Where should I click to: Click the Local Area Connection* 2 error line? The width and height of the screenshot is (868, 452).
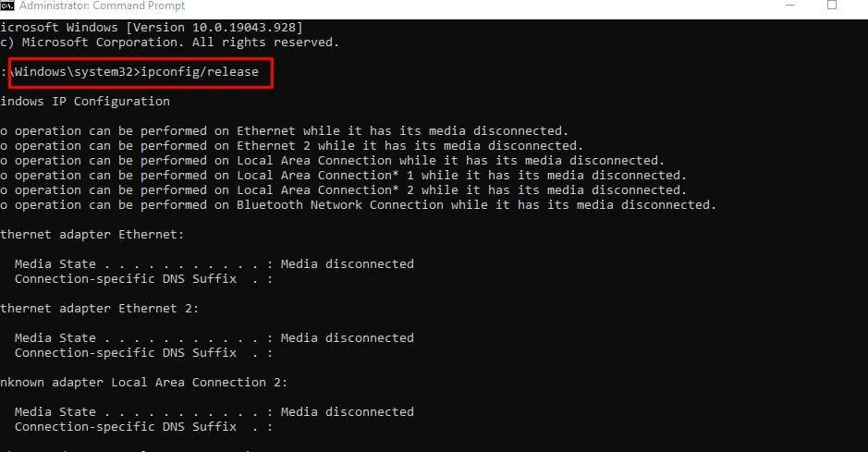[344, 190]
